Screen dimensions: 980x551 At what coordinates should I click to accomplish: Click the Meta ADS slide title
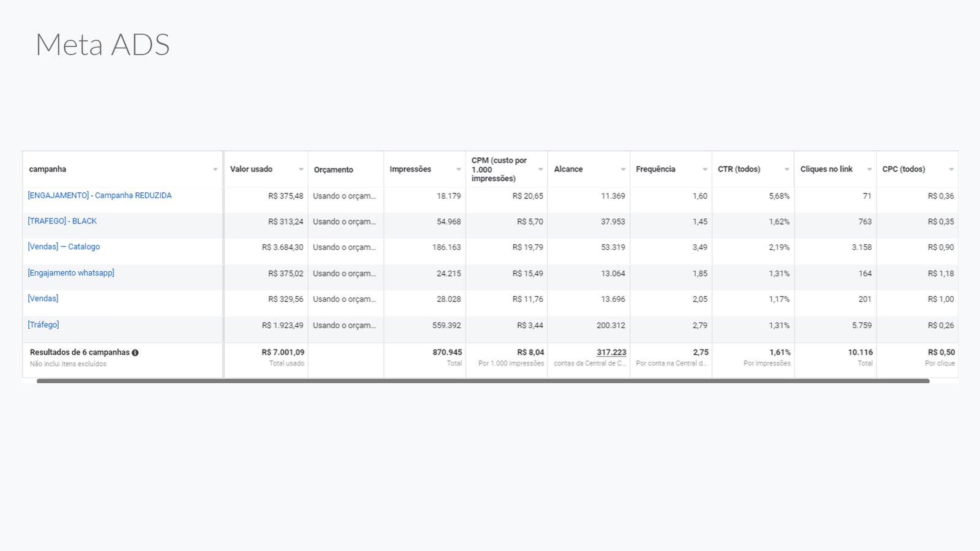tap(103, 45)
